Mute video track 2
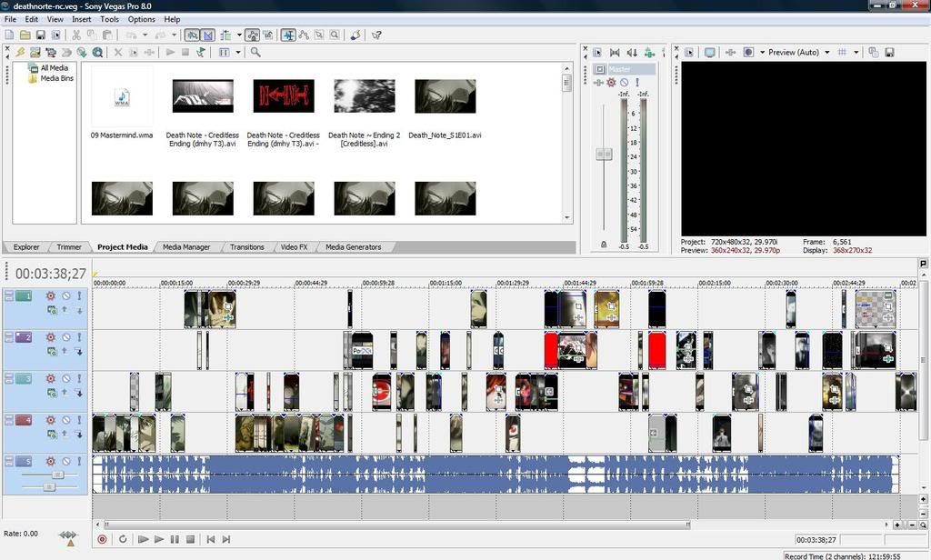Image resolution: width=931 pixels, height=560 pixels. click(65, 337)
